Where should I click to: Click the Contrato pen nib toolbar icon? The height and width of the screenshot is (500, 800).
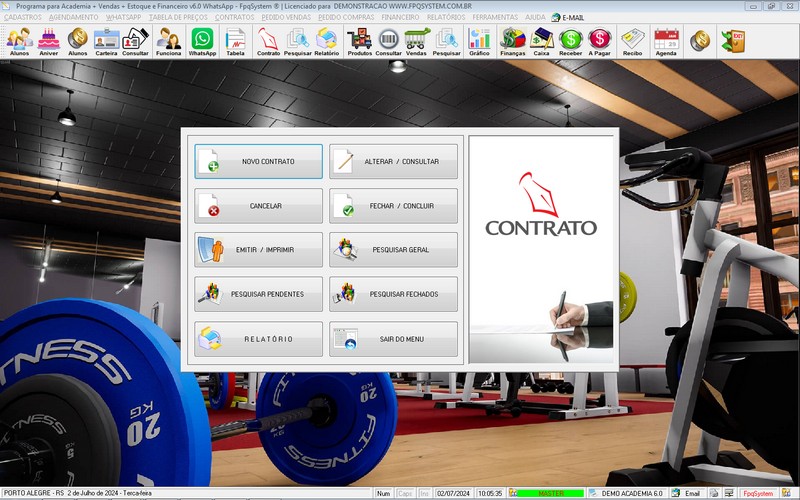[x=268, y=41]
